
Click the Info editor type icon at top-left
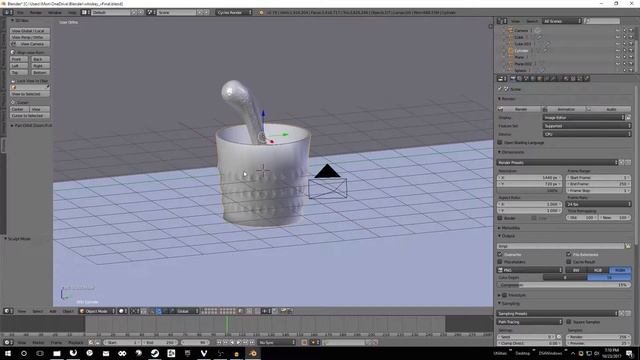[x=7, y=13]
